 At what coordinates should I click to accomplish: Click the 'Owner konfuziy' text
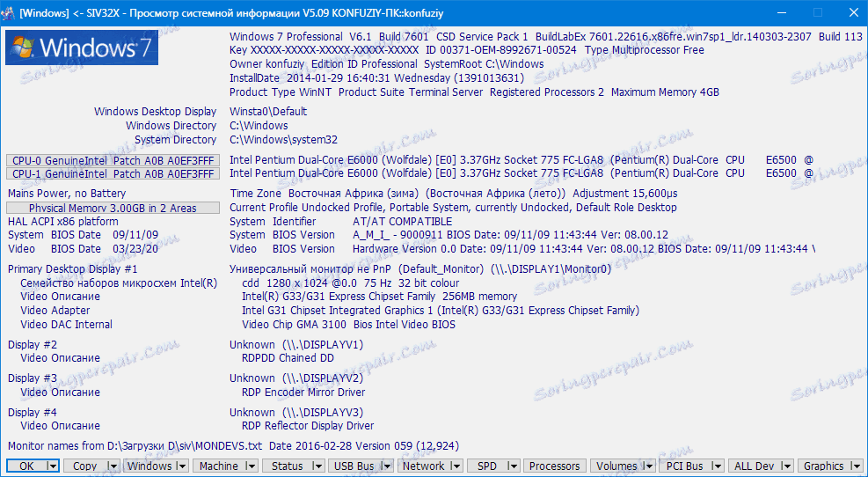coord(266,63)
